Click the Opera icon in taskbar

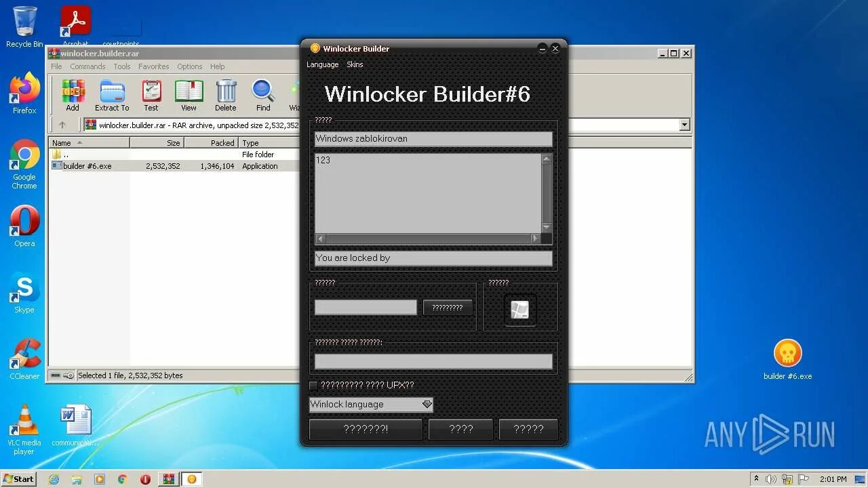point(145,479)
